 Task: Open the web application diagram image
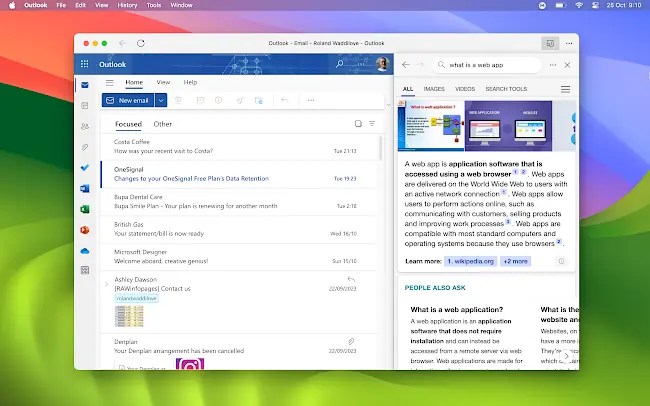click(x=431, y=126)
